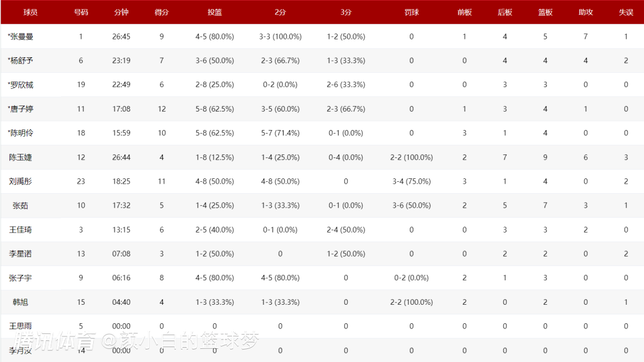Open player 张曼曼's name
This screenshot has width=644, height=362.
coord(20,36)
